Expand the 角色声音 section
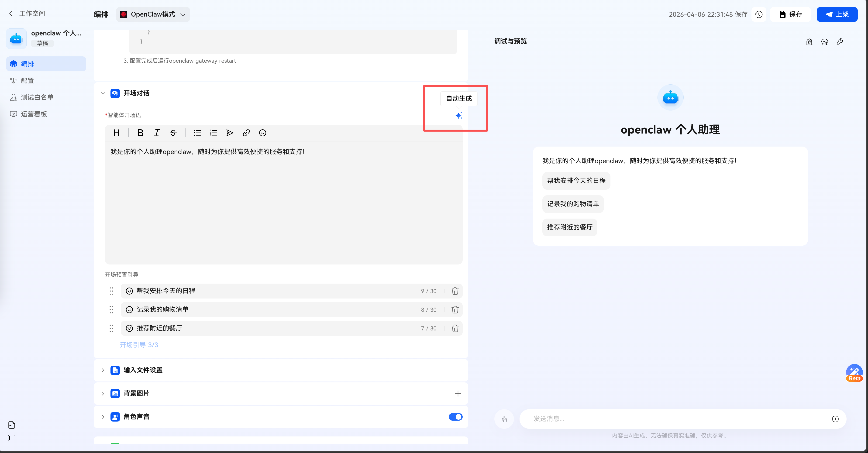868x453 pixels. point(103,417)
